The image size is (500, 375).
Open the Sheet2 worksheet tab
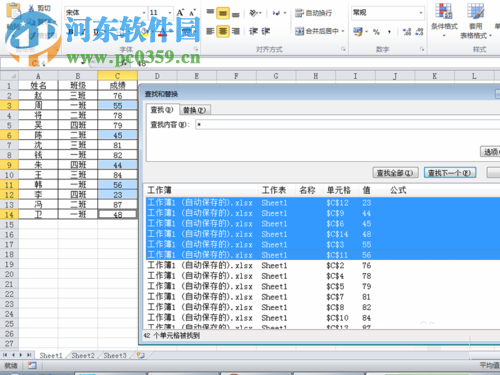click(83, 355)
